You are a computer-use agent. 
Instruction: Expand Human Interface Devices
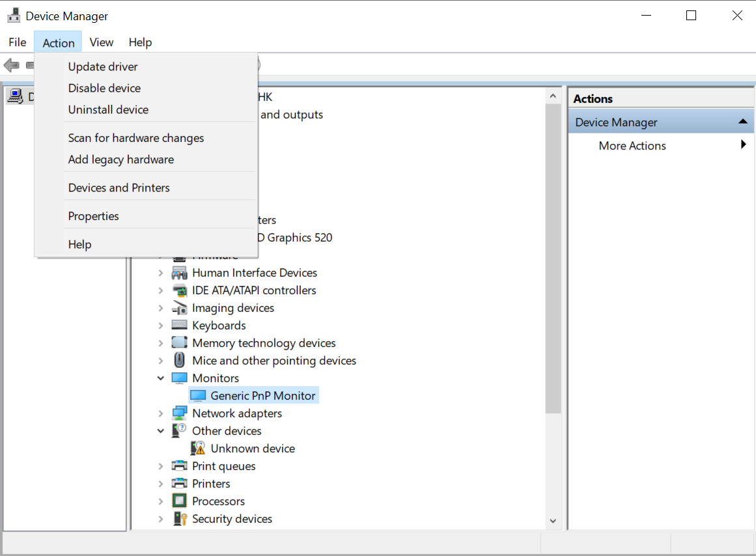click(x=161, y=272)
